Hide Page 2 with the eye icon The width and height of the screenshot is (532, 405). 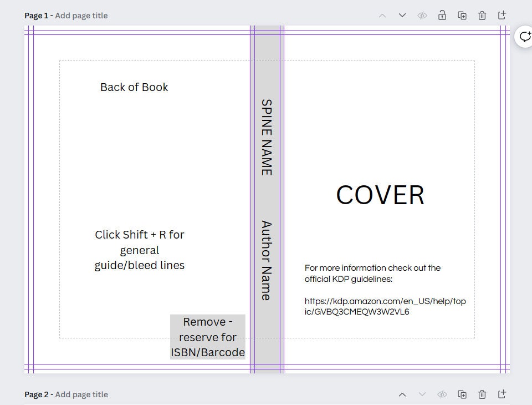[442, 394]
